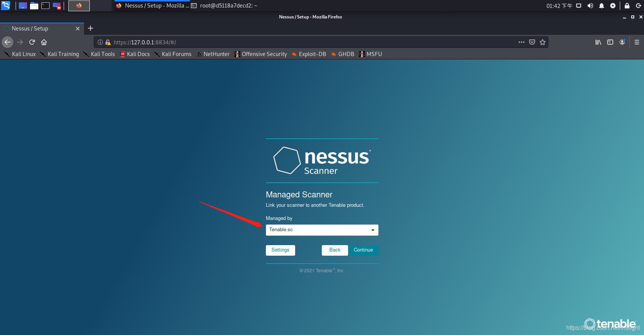
Task: Click the Nessus Scanner logo
Action: pyautogui.click(x=322, y=161)
